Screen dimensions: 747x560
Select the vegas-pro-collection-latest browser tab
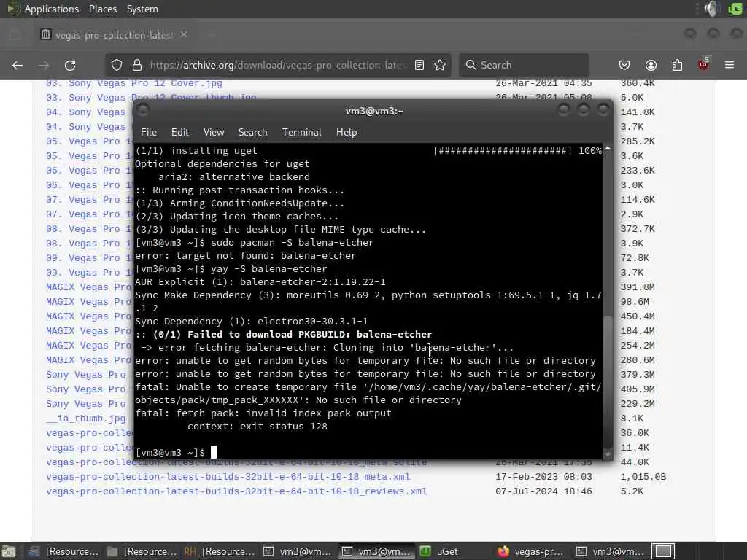pyautogui.click(x=115, y=35)
